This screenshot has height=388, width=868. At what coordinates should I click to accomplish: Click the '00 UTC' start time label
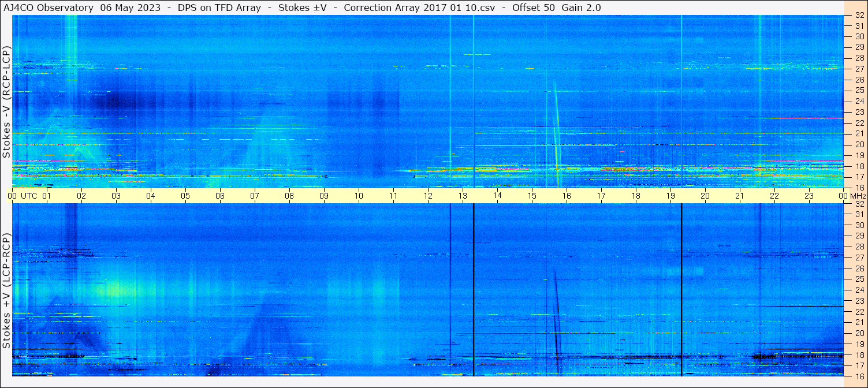tap(23, 196)
